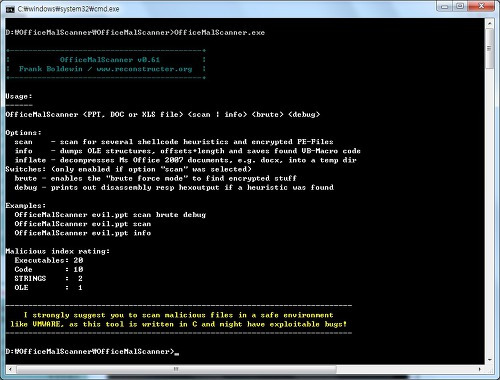Click the horizontal scrollbar thumb
The width and height of the screenshot is (500, 380).
[x=176, y=369]
